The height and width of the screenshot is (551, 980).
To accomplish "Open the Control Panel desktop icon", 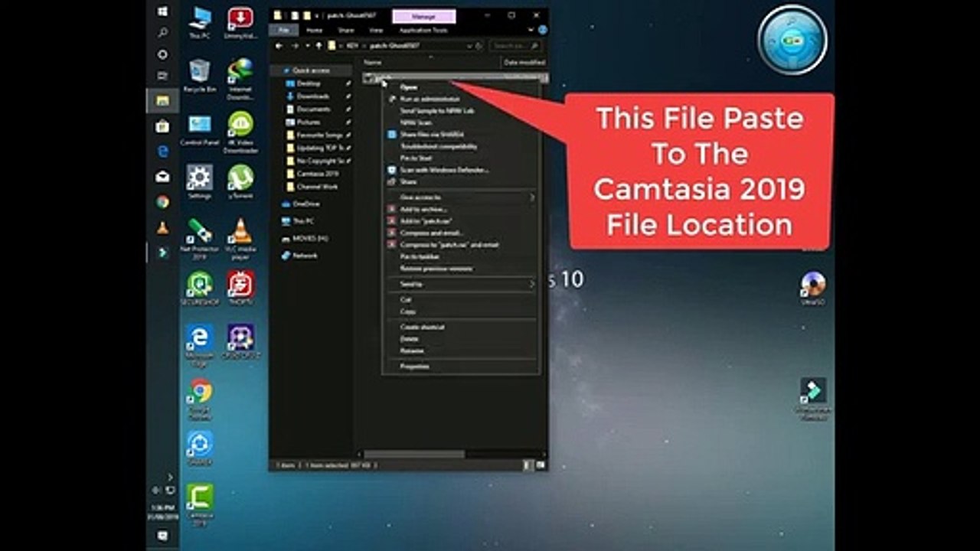I will 200,129.
